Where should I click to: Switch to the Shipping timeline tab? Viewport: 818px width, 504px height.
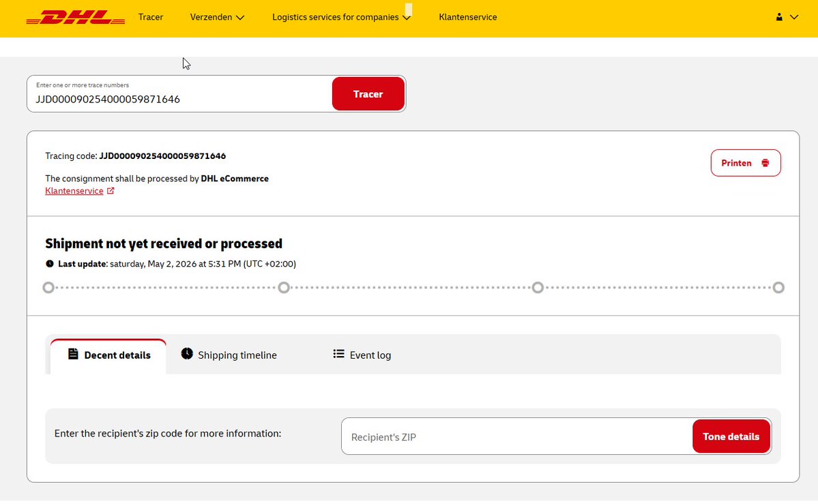[x=229, y=355]
